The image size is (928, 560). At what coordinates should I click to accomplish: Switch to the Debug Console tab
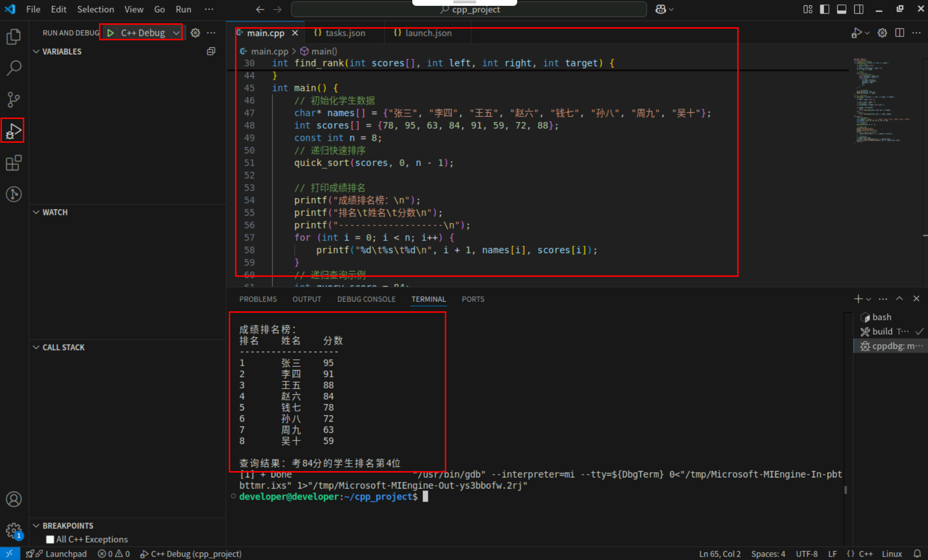(367, 299)
